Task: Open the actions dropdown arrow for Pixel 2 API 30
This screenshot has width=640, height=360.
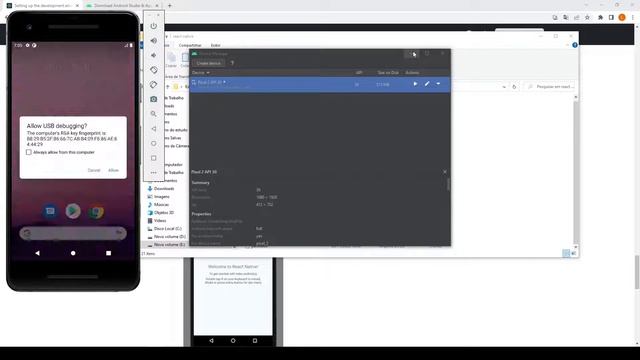Action: (438, 84)
